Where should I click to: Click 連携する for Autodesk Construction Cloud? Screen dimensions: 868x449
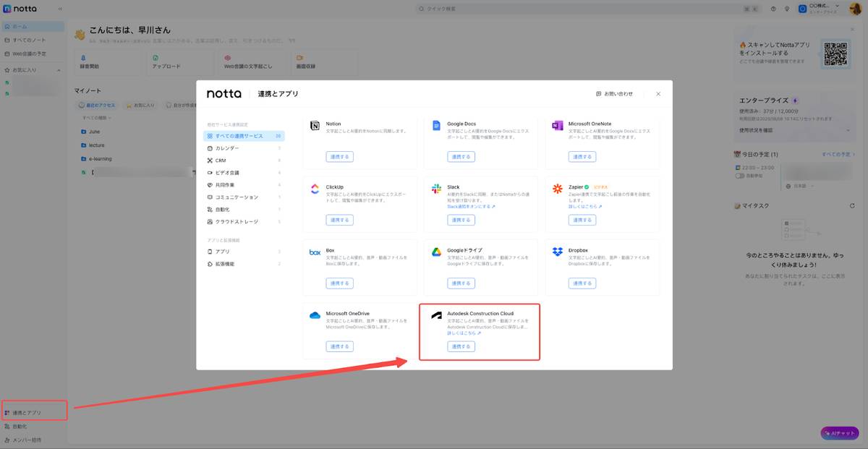(x=461, y=346)
